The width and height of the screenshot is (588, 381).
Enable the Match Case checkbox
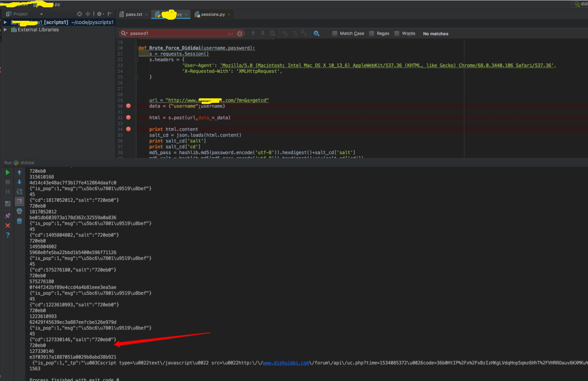pyautogui.click(x=335, y=33)
